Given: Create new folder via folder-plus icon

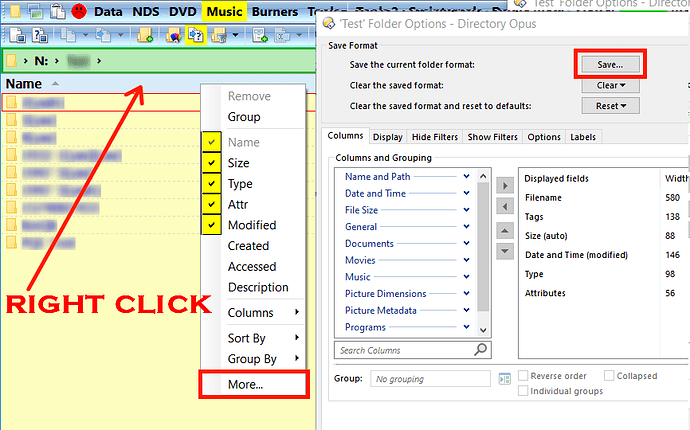Looking at the screenshot, I should pyautogui.click(x=145, y=35).
